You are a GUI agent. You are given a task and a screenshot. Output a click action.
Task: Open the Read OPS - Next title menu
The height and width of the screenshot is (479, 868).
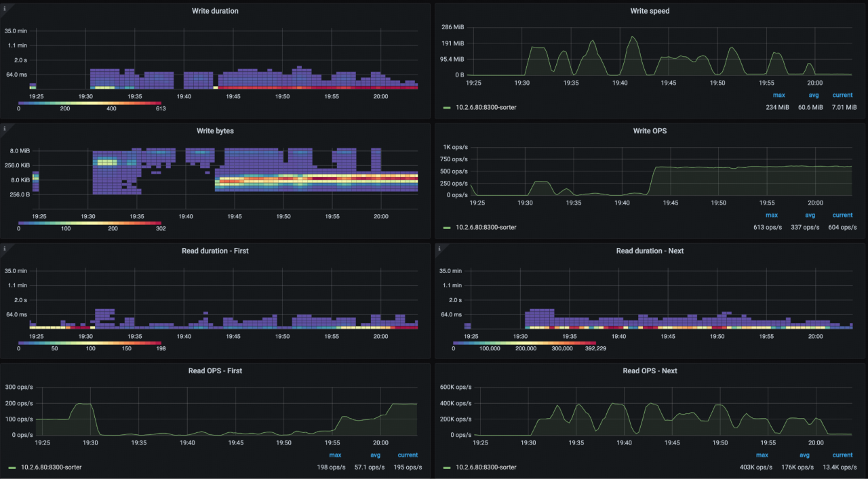[650, 371]
